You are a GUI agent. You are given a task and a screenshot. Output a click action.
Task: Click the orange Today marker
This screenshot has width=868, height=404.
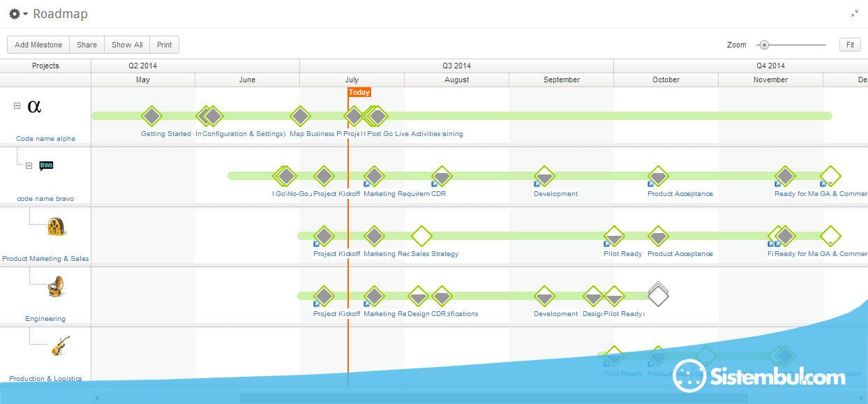359,92
